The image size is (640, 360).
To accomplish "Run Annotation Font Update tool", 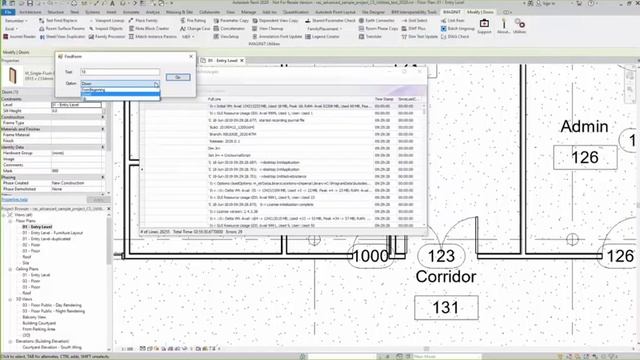I will pos(277,36).
